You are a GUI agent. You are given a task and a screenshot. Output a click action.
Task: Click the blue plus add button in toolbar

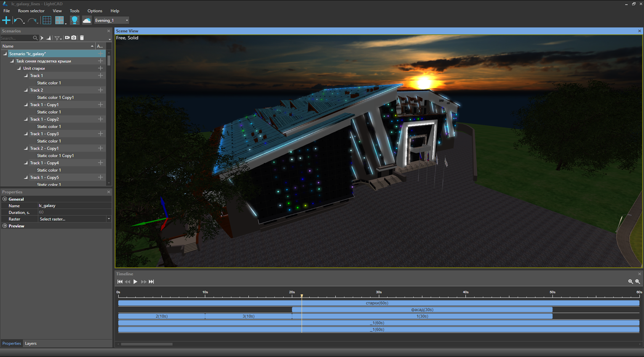coord(6,21)
